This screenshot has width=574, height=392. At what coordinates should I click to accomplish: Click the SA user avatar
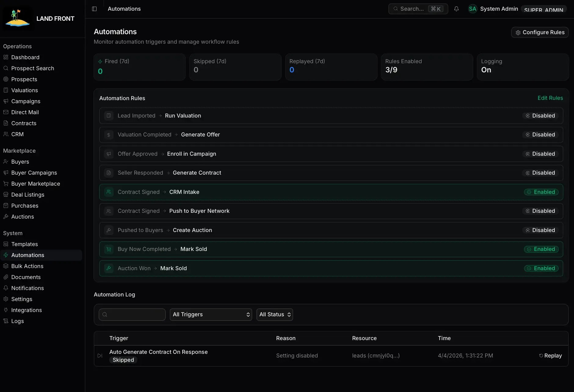(473, 9)
